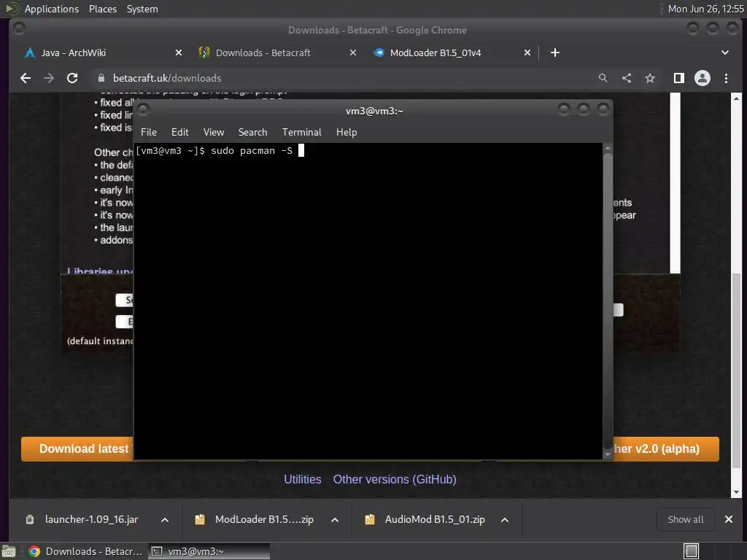Click Chrome back navigation arrow
The image size is (747, 560).
26,78
